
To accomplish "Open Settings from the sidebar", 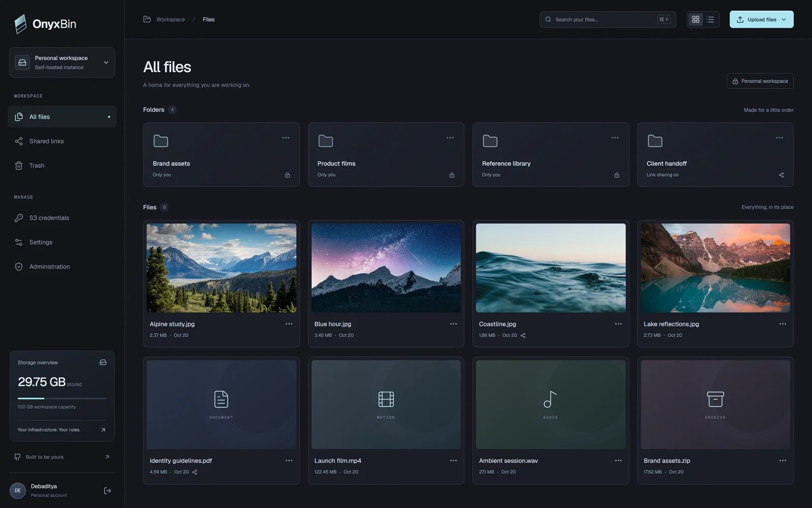I will point(62,242).
